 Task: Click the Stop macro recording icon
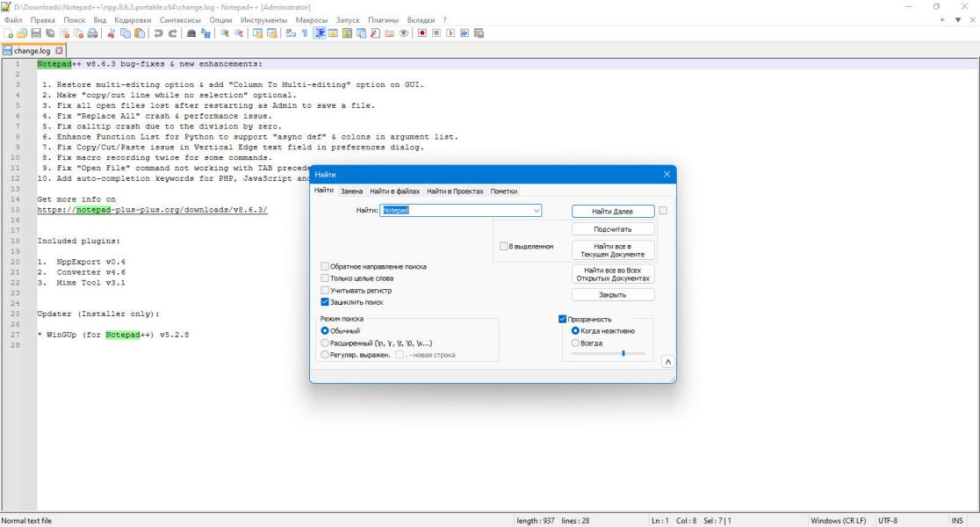(x=437, y=33)
